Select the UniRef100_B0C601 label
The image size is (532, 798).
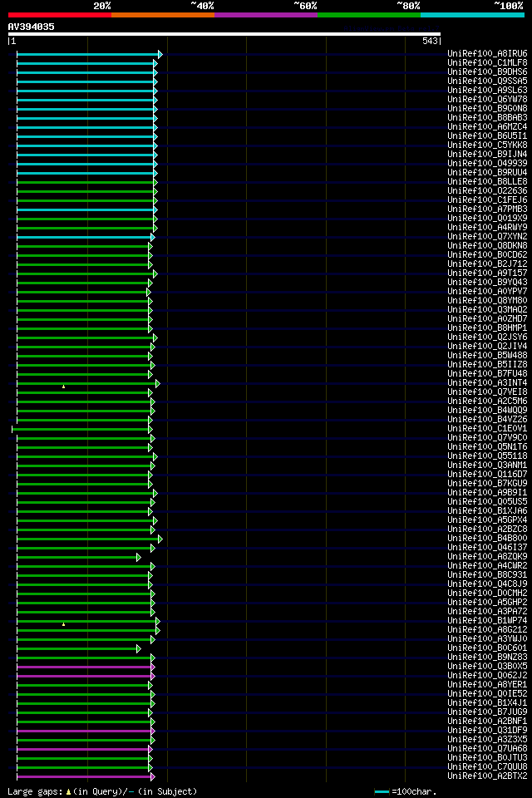coord(487,648)
